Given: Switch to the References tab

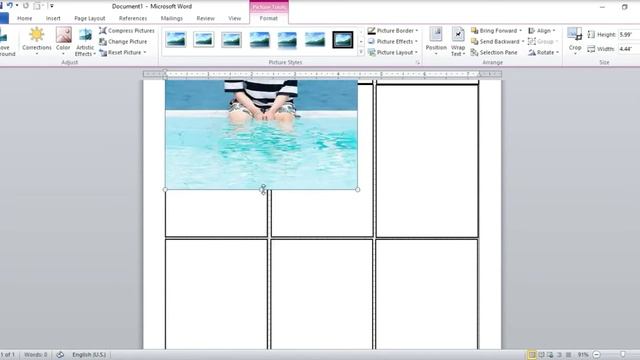Looking at the screenshot, I should [x=133, y=18].
